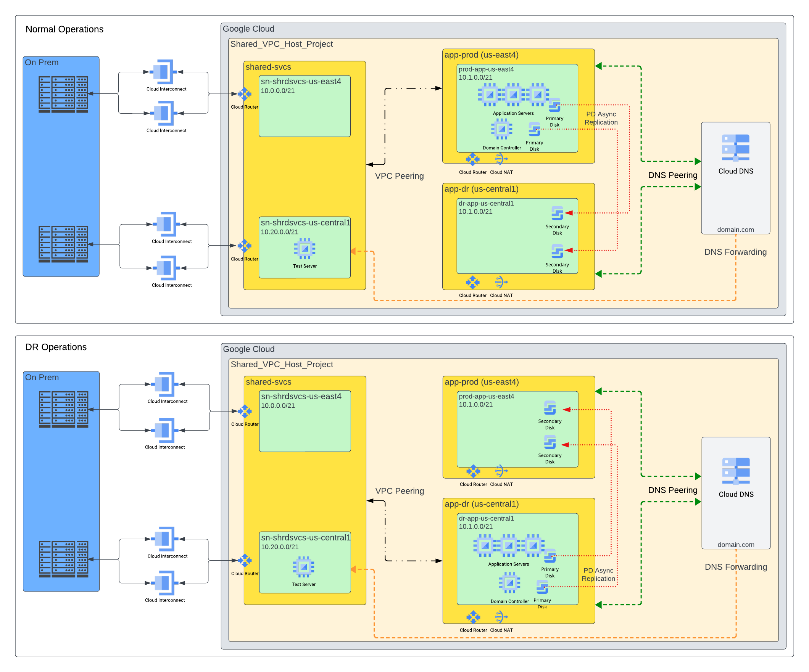Select lower On Prem server rack in DR Operations
The width and height of the screenshot is (809, 672).
tap(64, 559)
